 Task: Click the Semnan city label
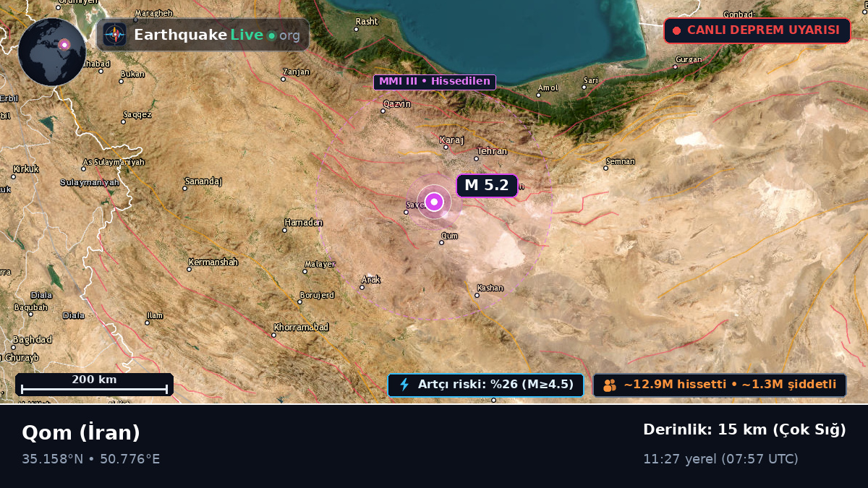(621, 161)
